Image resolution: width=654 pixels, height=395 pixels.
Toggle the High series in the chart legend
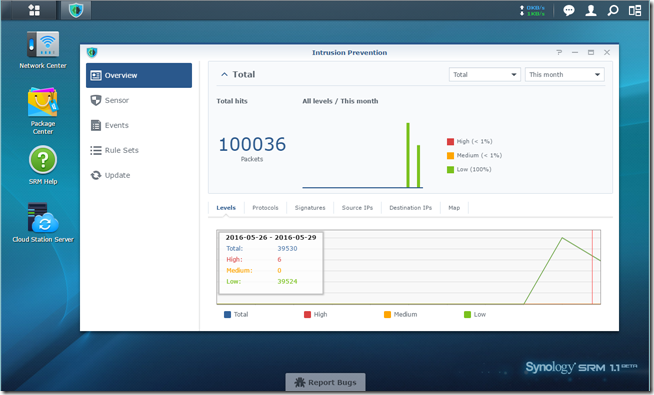(x=316, y=314)
